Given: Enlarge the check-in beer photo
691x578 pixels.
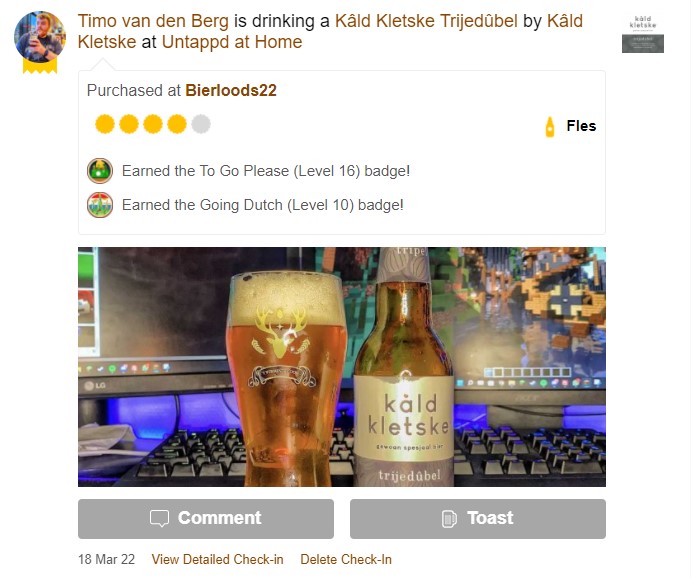Looking at the screenshot, I should [x=342, y=367].
